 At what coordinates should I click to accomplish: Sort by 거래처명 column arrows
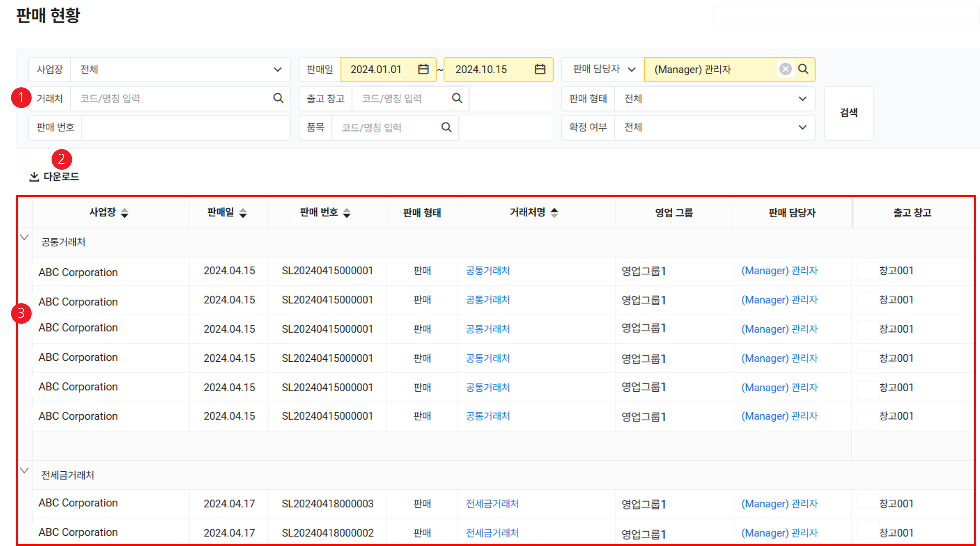(554, 213)
